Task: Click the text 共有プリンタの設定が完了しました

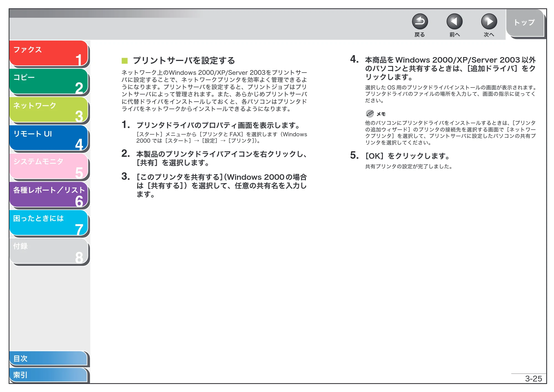Action: [409, 166]
